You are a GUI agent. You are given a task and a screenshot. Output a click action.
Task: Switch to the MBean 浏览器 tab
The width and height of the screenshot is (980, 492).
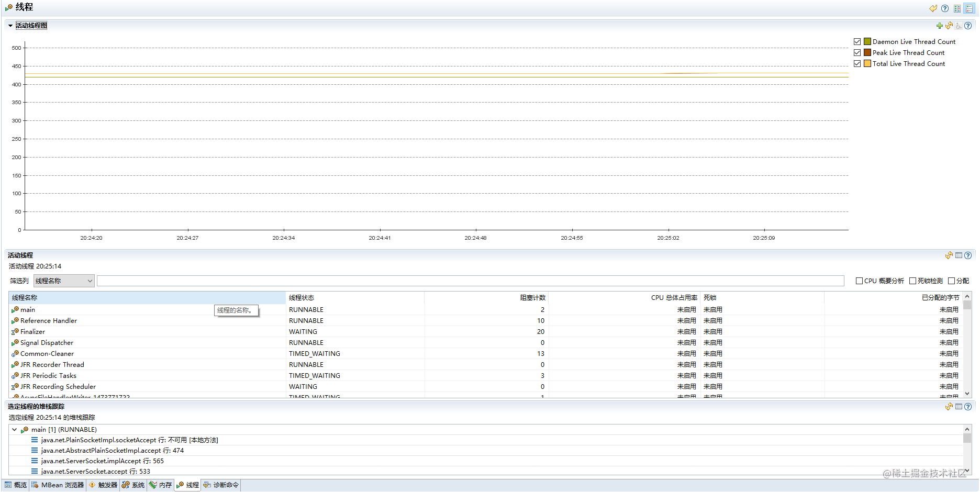click(x=58, y=485)
